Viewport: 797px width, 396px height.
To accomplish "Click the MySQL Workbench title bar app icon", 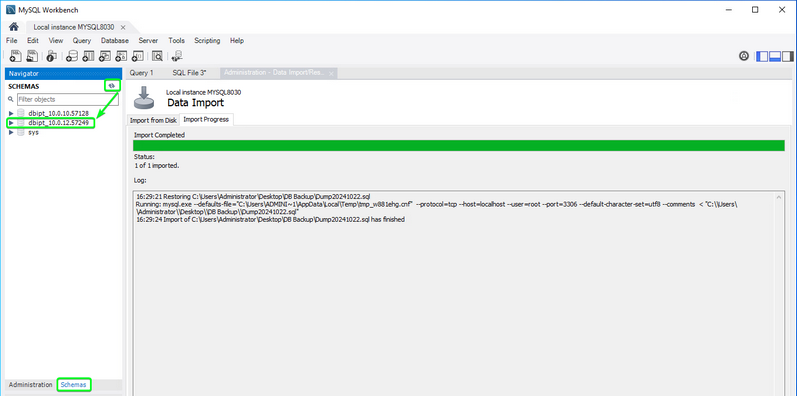I will [x=10, y=10].
